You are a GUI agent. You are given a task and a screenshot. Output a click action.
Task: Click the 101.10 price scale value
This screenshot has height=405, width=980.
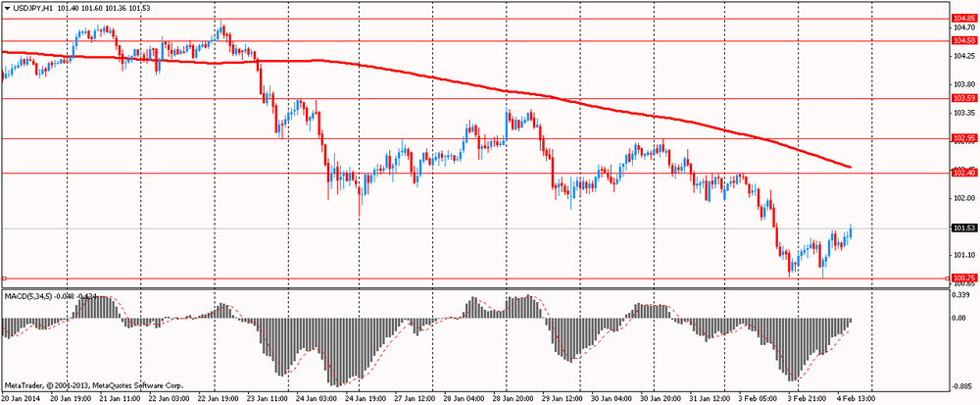(964, 255)
